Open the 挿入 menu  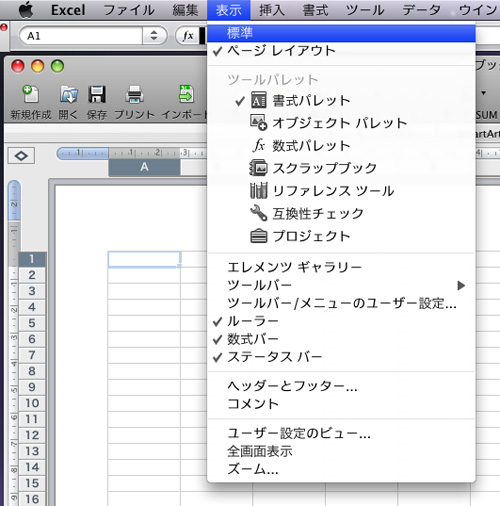(272, 10)
